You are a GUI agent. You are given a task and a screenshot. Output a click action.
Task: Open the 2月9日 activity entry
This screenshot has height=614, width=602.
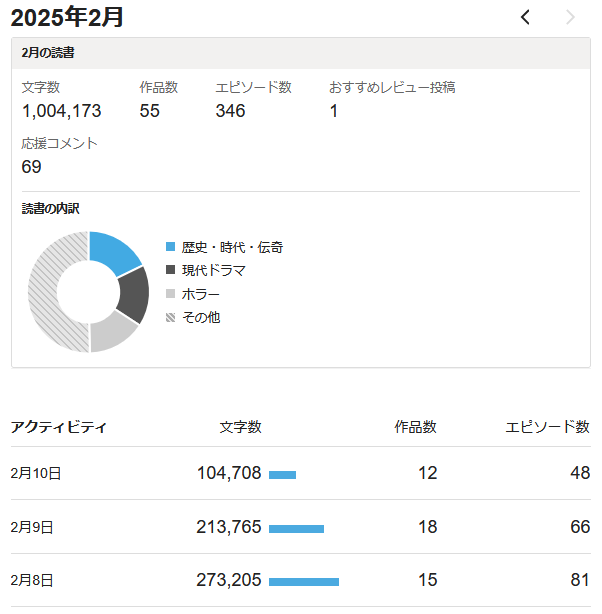(x=32, y=527)
